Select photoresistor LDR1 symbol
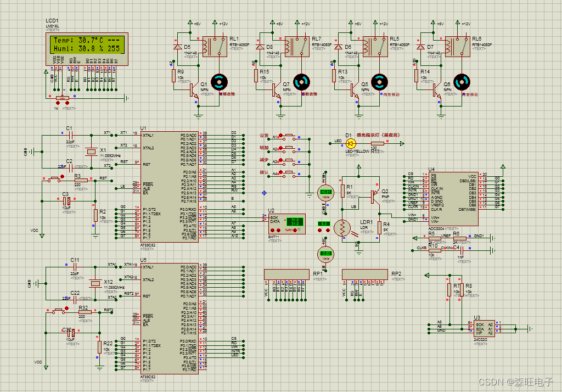This screenshot has height=392, width=562. tap(342, 228)
